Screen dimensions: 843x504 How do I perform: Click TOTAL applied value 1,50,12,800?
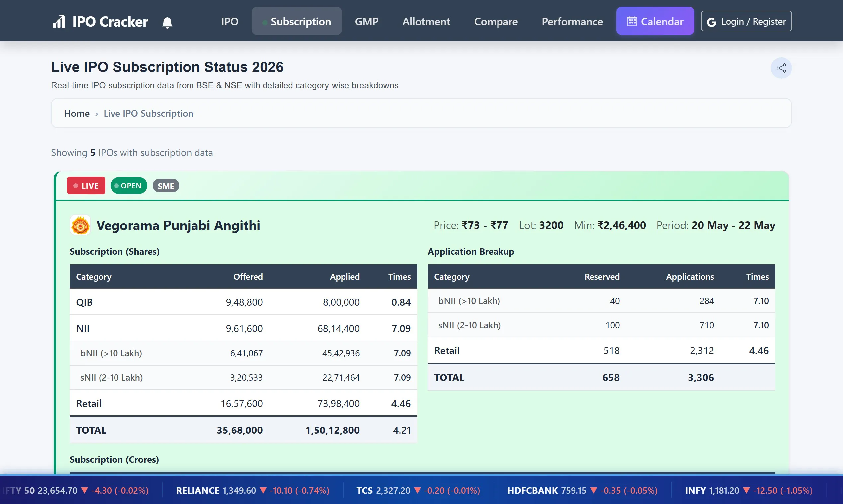pos(332,430)
